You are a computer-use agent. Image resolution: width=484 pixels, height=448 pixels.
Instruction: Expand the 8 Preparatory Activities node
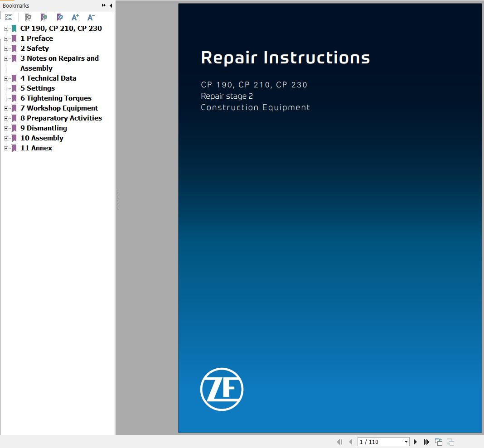[x=6, y=118]
